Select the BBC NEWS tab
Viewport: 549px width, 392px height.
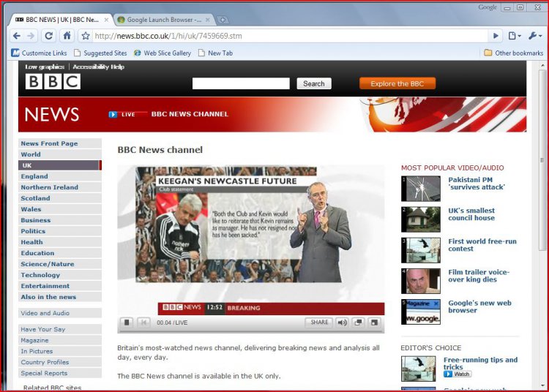(x=61, y=20)
